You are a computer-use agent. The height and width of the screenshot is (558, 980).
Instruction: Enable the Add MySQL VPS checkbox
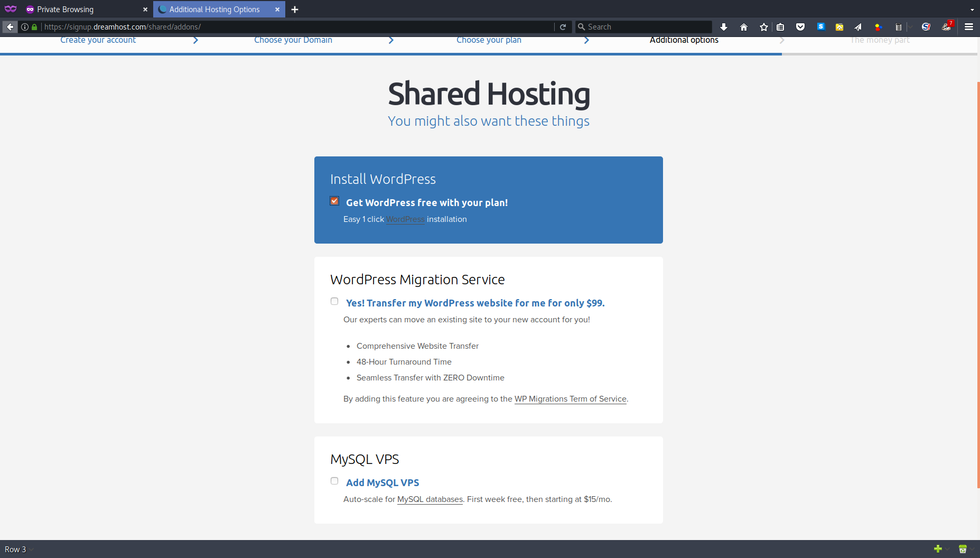(334, 481)
